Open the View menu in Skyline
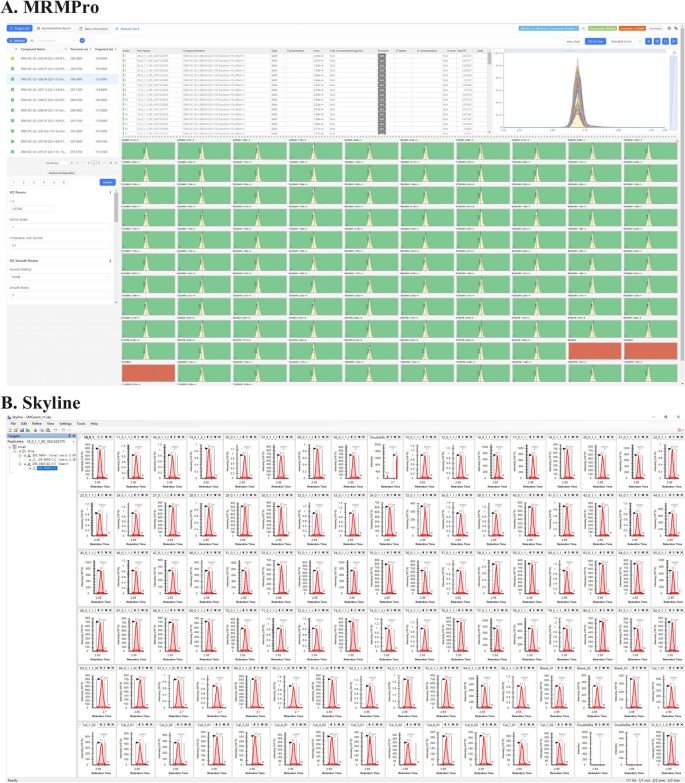This screenshot has width=685, height=783. tap(50, 423)
